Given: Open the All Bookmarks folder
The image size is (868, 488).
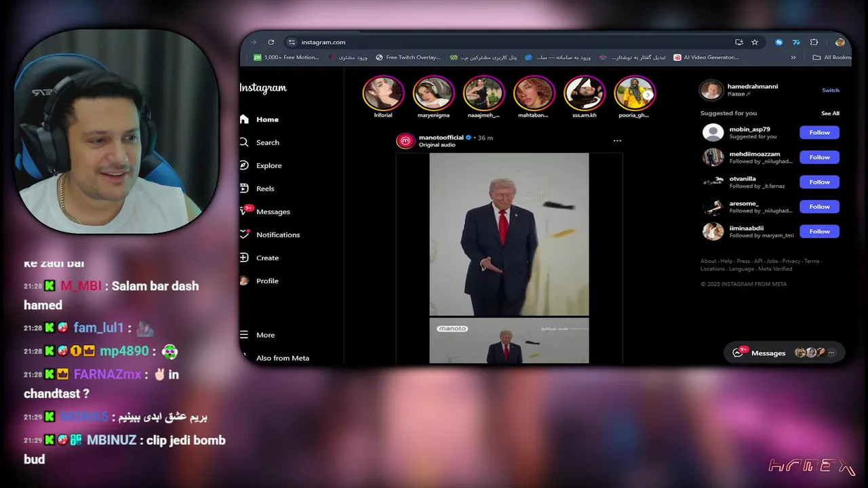Looking at the screenshot, I should pos(831,58).
